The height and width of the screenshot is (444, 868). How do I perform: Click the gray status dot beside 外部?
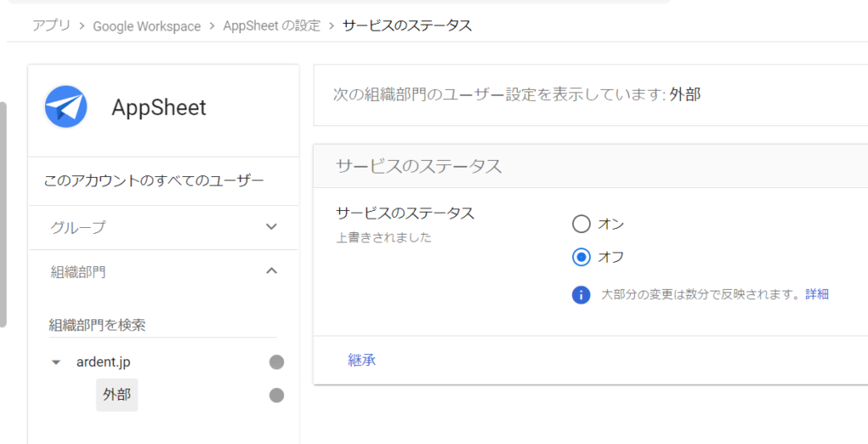click(x=276, y=396)
